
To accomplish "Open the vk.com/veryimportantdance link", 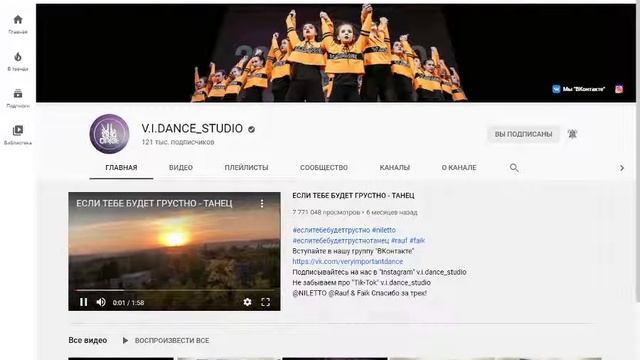I will coord(348,261).
